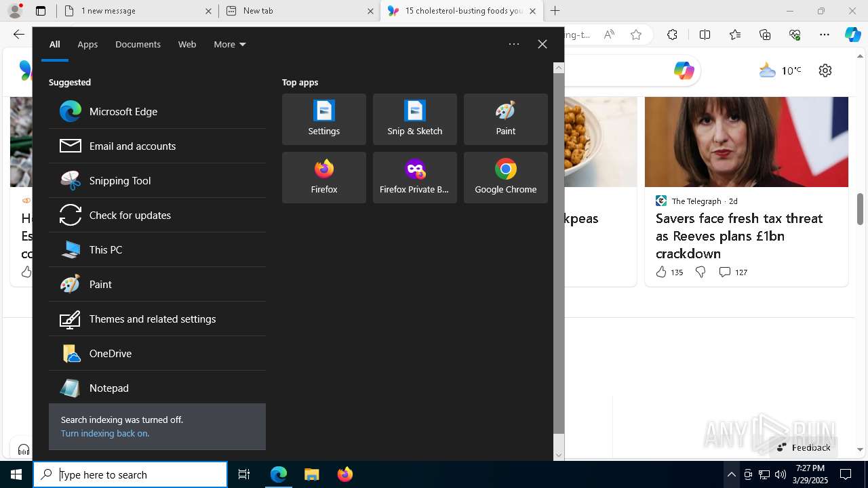Open search panel options ellipsis
Screen dimensions: 868x488
click(x=514, y=44)
